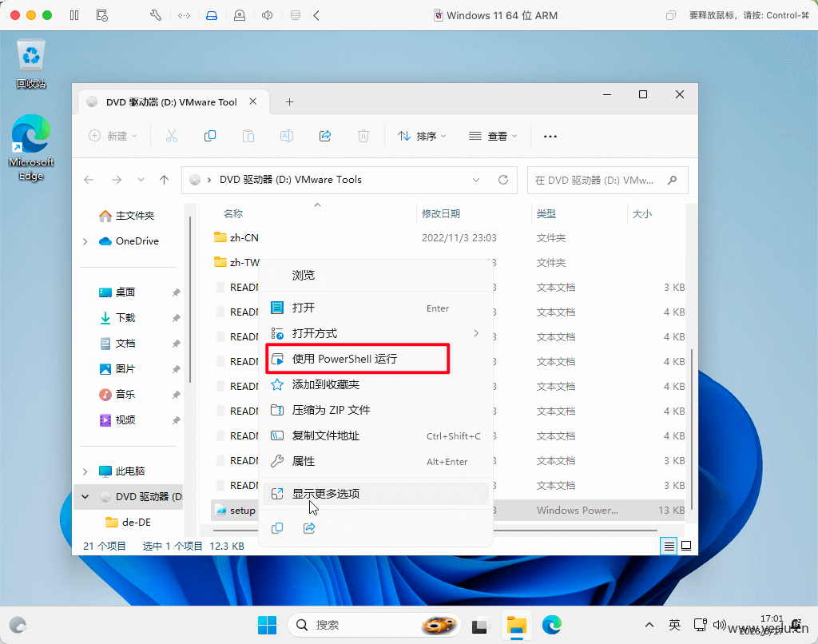The width and height of the screenshot is (818, 644).
Task: Close the DVD drive Explorer tab
Action: click(x=253, y=101)
